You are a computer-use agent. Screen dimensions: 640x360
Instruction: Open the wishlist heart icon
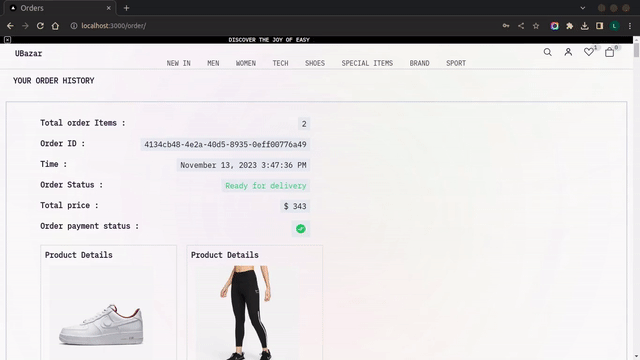point(589,52)
